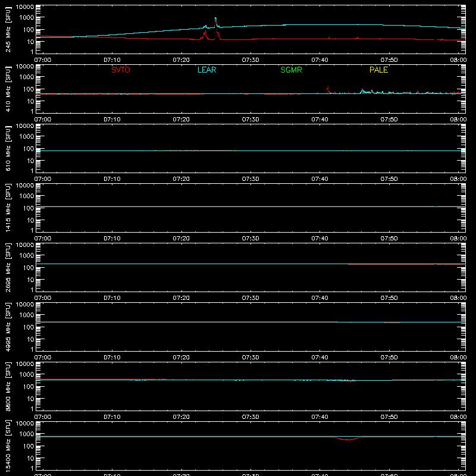The image size is (476, 476).
Task: Click the 10 tick label on the 1415 MHz axis
Action: pos(30,220)
